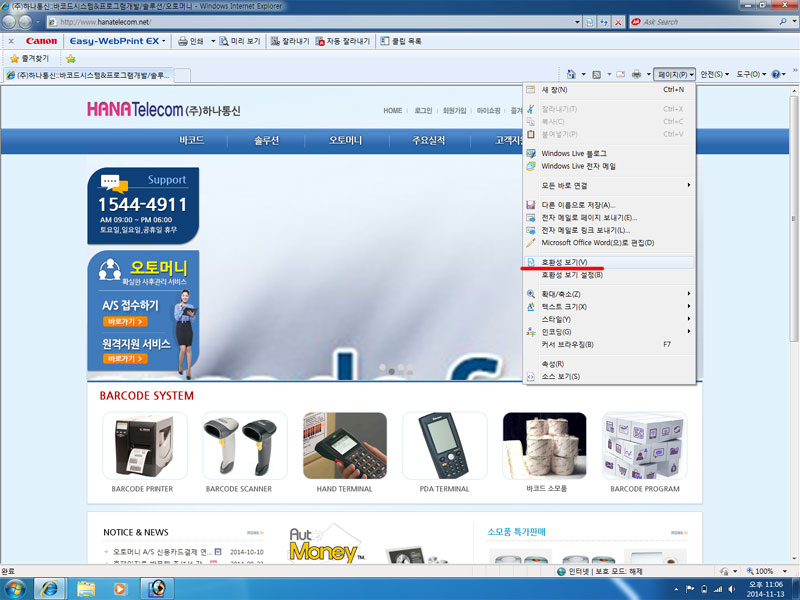
Task: Toggle 호환성 보기(V) compatibility view
Action: click(x=610, y=262)
